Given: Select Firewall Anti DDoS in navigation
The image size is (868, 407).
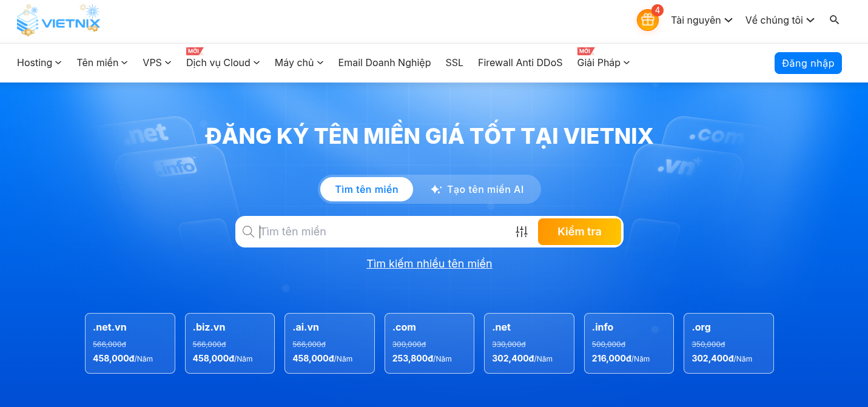Looking at the screenshot, I should click(520, 62).
